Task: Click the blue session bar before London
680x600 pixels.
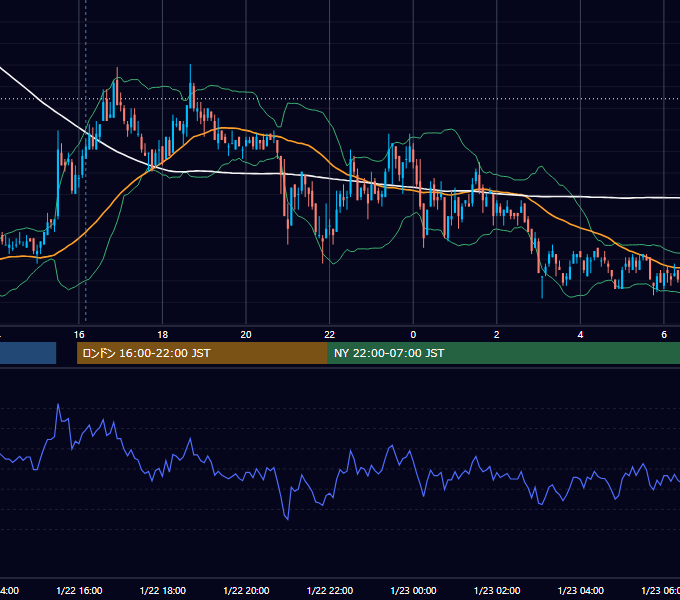Action: (x=28, y=353)
